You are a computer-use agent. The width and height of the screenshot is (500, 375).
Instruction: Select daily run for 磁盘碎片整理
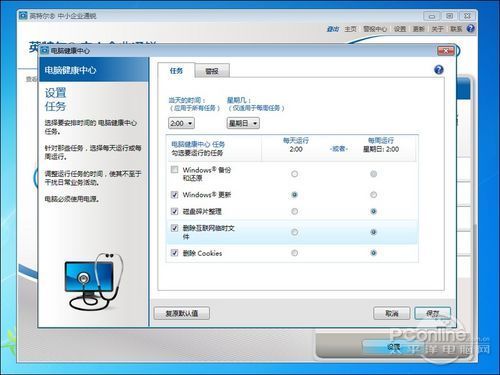(x=294, y=211)
